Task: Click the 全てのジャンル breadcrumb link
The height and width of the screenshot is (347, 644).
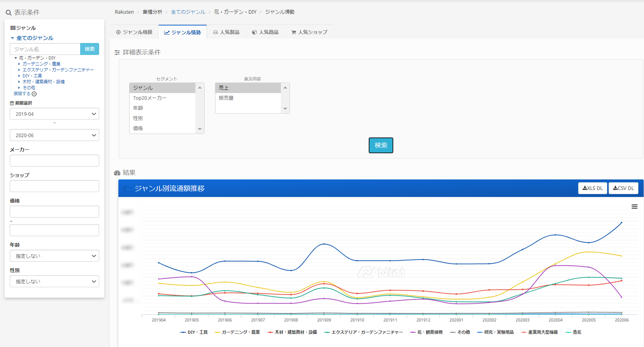Action: (x=188, y=12)
